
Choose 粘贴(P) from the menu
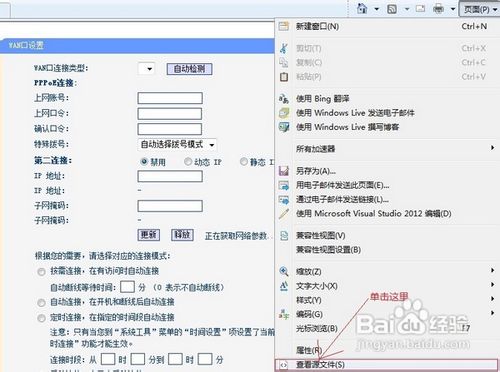tap(387, 77)
